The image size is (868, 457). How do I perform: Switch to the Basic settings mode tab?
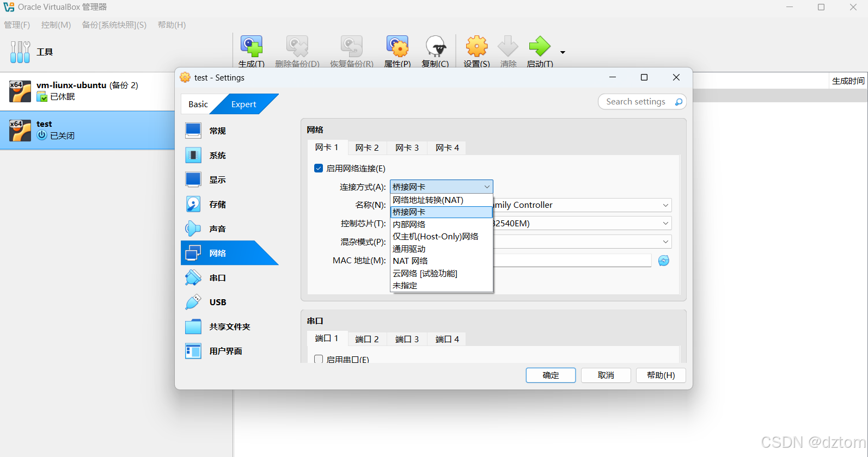point(198,104)
